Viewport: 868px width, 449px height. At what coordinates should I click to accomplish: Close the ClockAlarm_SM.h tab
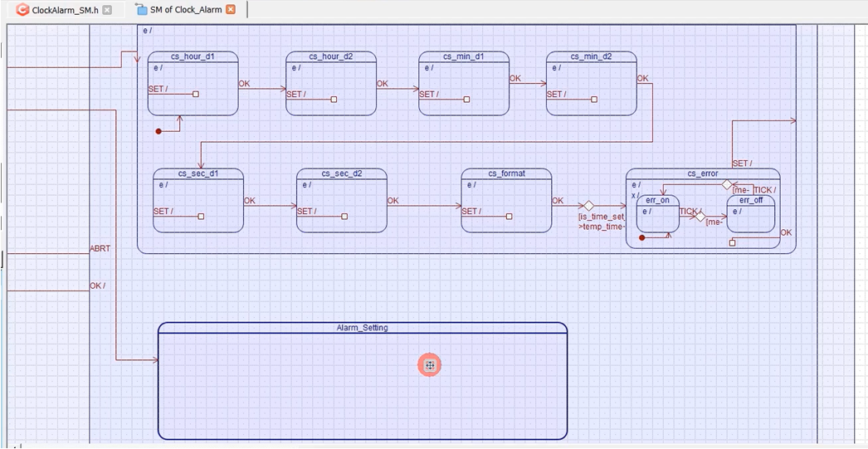click(107, 10)
